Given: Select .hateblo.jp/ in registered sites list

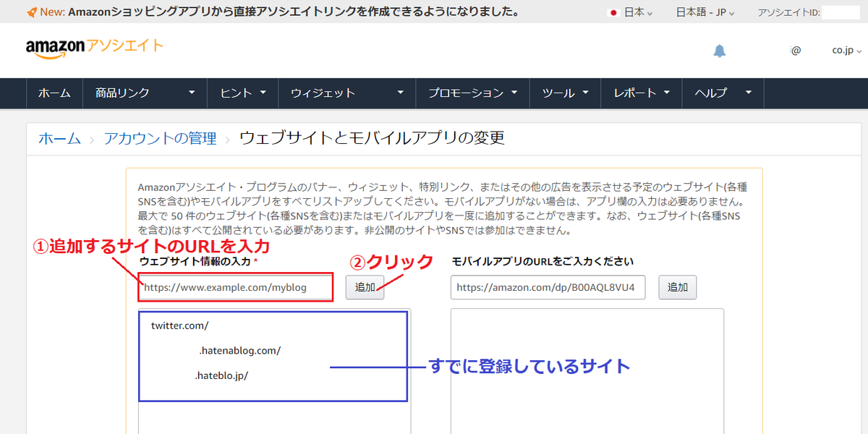Looking at the screenshot, I should [x=221, y=376].
